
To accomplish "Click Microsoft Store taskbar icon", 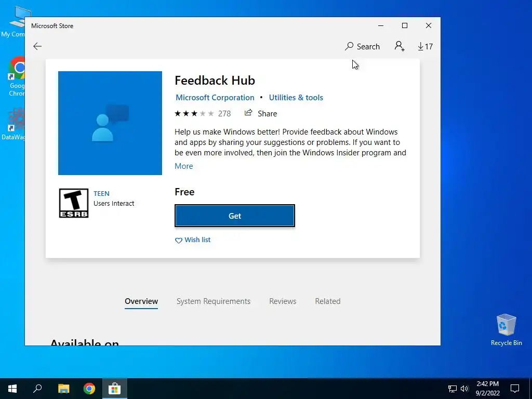I will tap(115, 389).
